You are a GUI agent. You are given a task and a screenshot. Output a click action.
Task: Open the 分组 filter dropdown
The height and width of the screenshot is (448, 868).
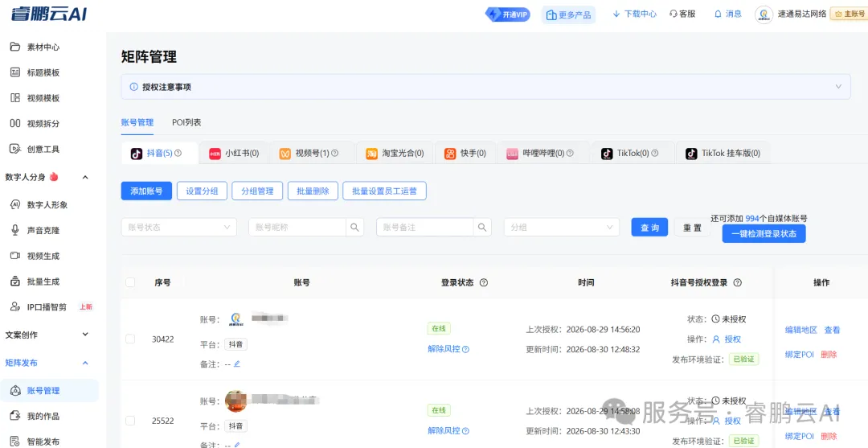561,227
